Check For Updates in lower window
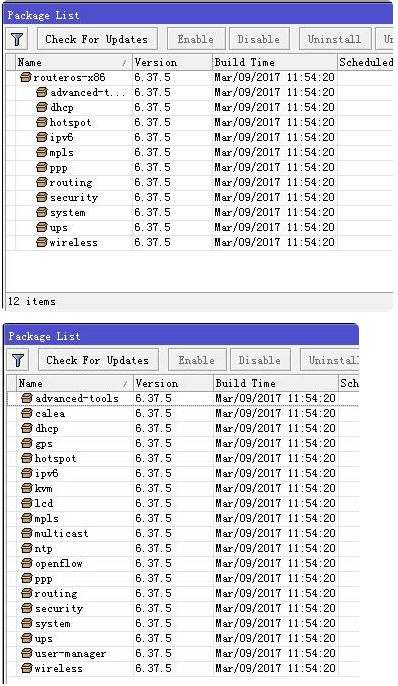This screenshot has height=686, width=398. pos(97,360)
